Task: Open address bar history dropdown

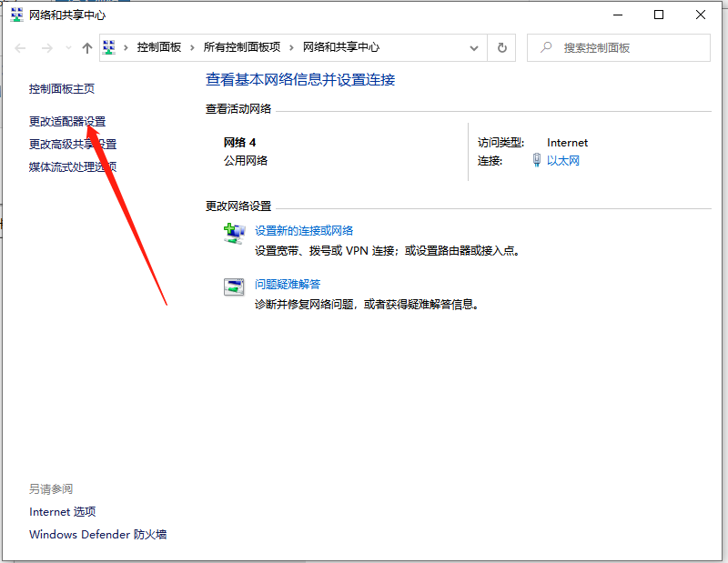Action: [x=474, y=48]
